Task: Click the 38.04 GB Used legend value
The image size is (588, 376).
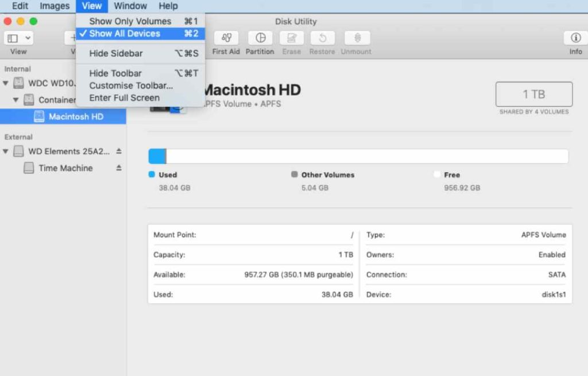Action: coord(175,188)
